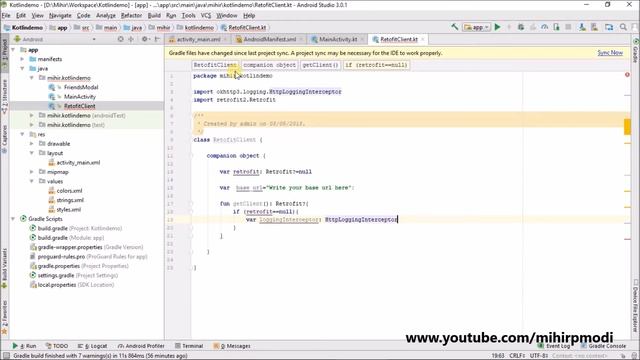Click the getClient() breadcrumb

pos(320,65)
